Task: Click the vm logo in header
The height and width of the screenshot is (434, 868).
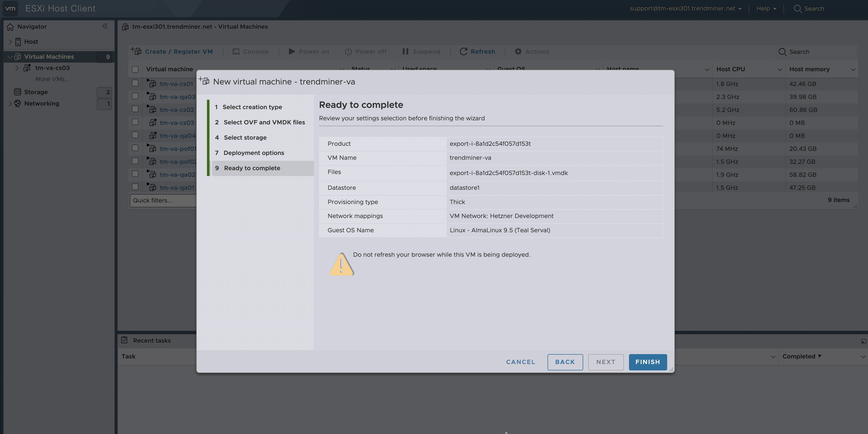Action: point(10,8)
